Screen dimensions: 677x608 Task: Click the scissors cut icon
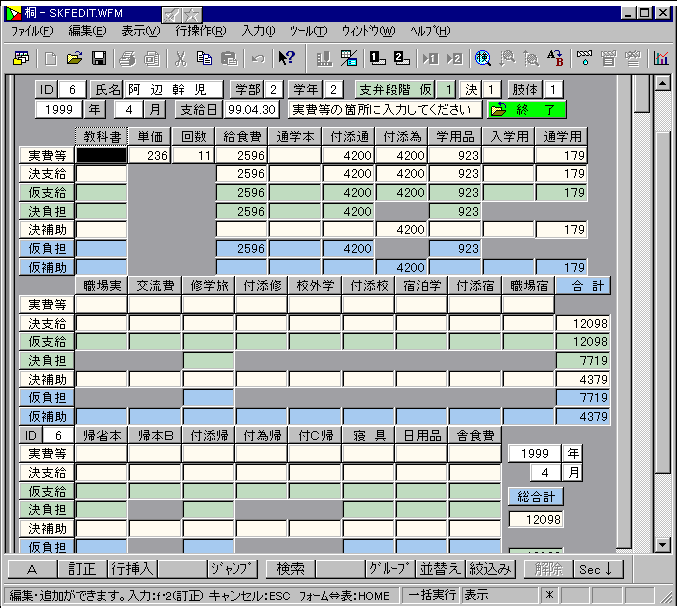coord(181,58)
